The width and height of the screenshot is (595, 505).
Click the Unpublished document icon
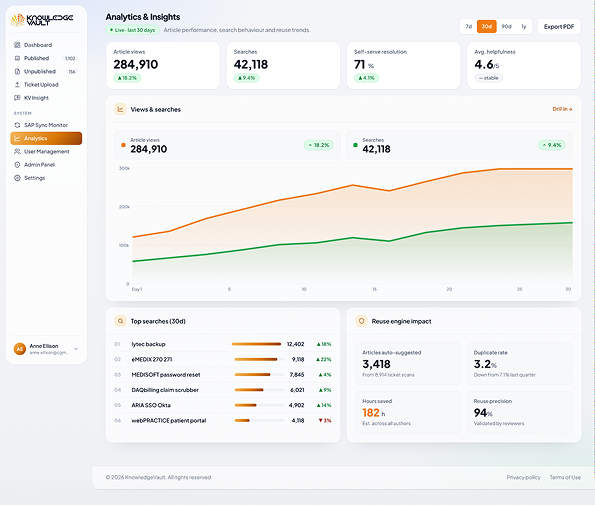click(17, 72)
